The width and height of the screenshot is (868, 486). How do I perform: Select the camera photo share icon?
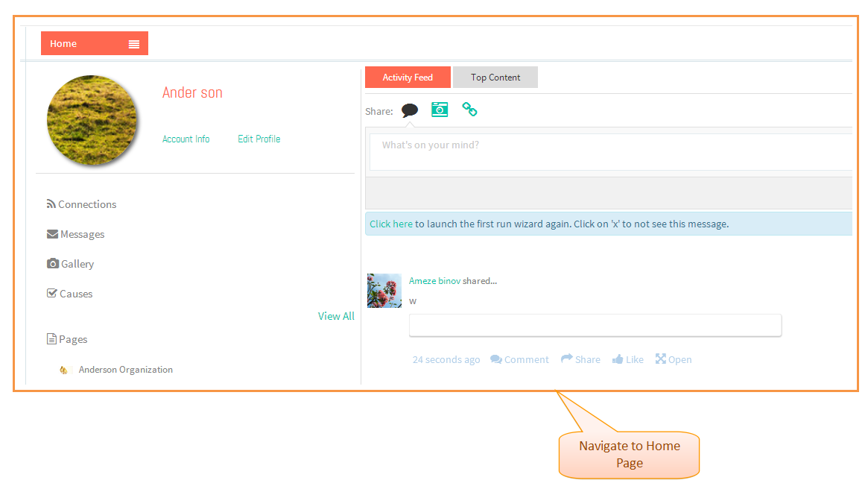coord(440,109)
